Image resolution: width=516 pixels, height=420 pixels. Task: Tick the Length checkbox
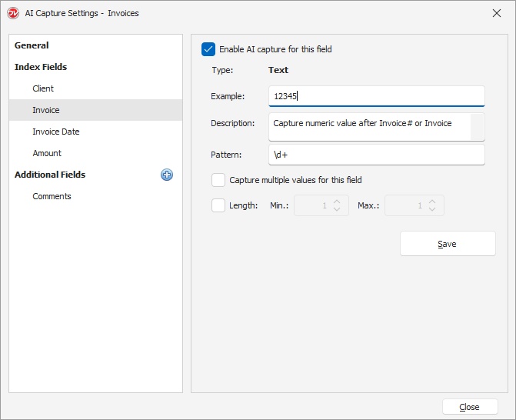coord(218,205)
